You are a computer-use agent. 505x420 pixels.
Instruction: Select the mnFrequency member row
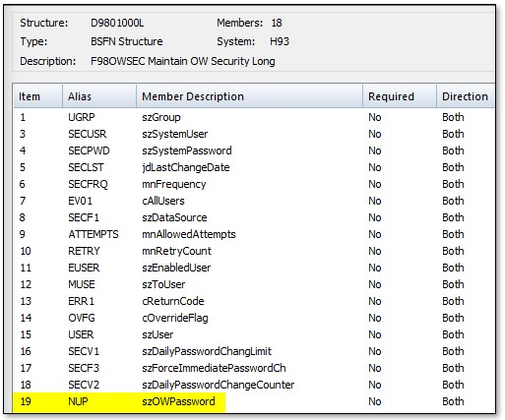(x=254, y=184)
